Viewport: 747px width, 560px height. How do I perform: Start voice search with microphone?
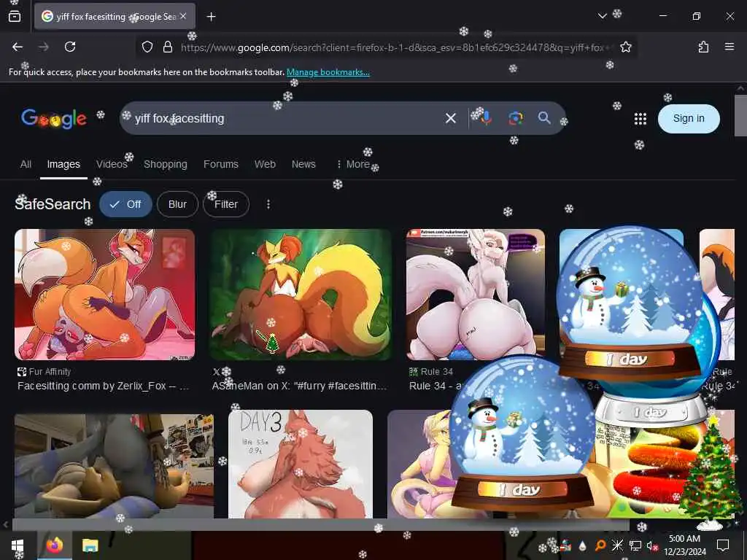485,117
